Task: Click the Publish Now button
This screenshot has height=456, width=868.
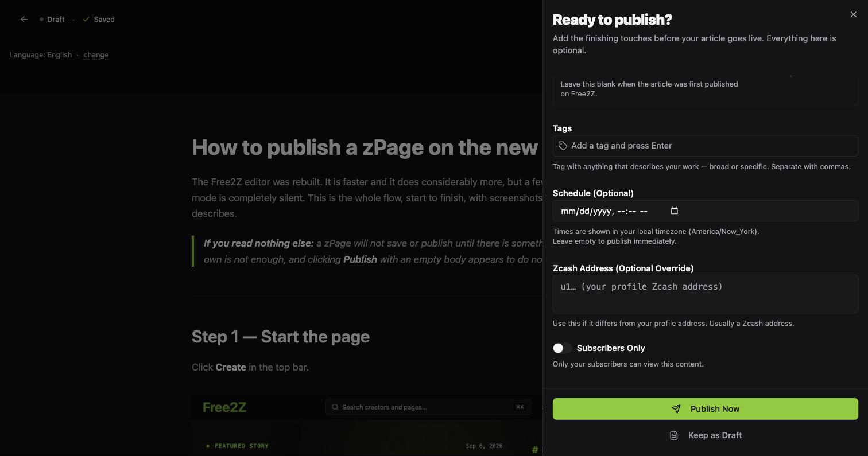Action: (x=705, y=409)
